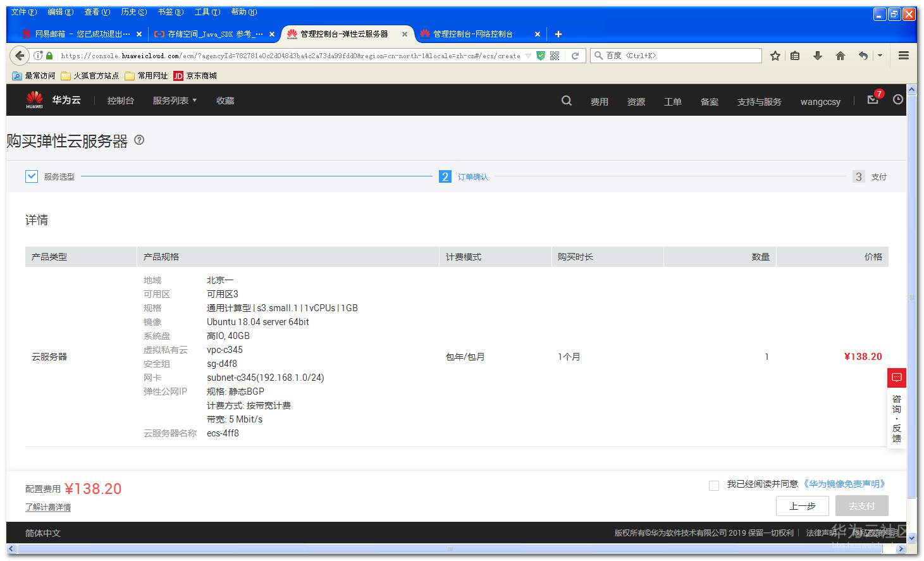Reload the page with the refresh icon
Viewport: 924px width, 561px height.
(x=575, y=56)
